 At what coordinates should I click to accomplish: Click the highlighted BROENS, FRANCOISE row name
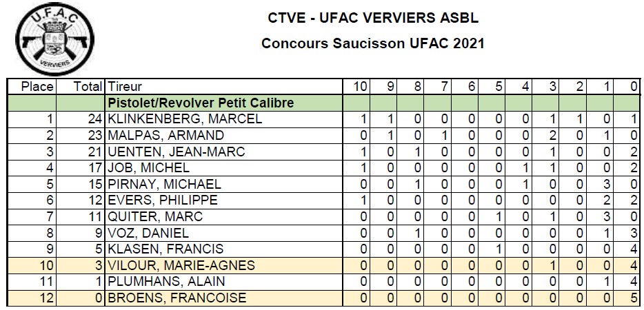click(x=178, y=298)
